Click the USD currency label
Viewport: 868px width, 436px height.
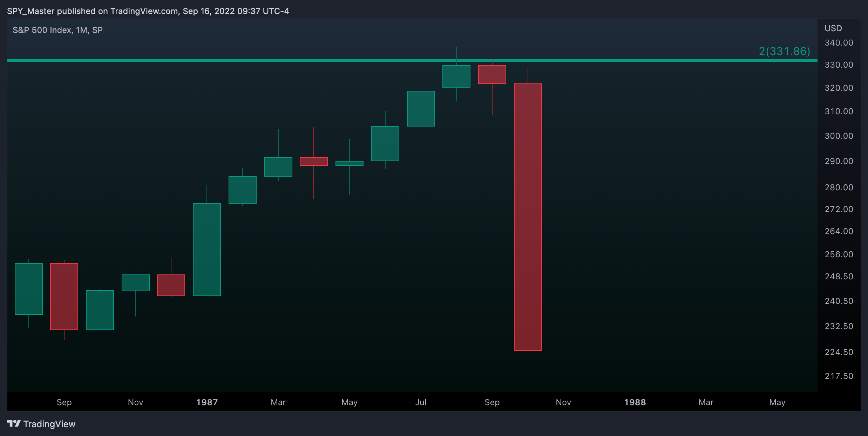[833, 28]
